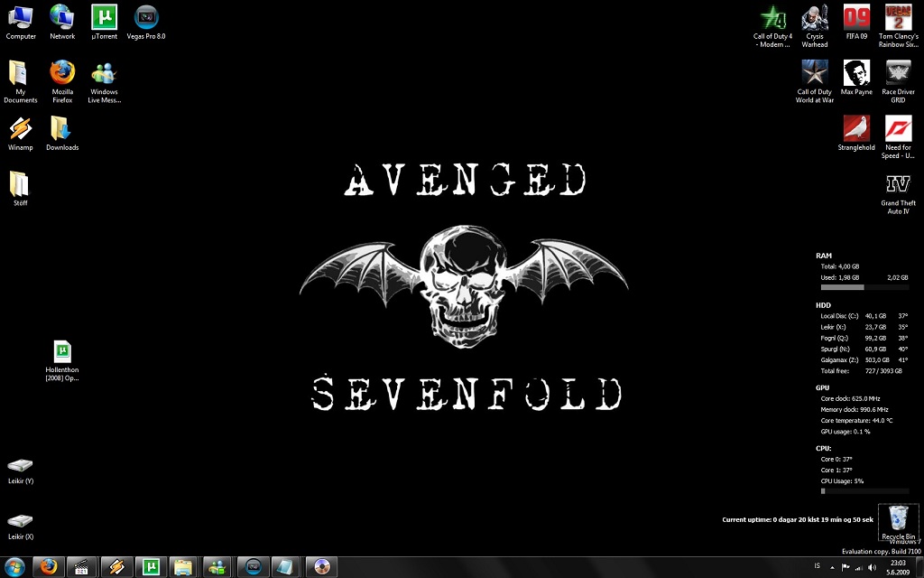
Task: Select the FIFA 09 shortcut
Action: pos(856,23)
